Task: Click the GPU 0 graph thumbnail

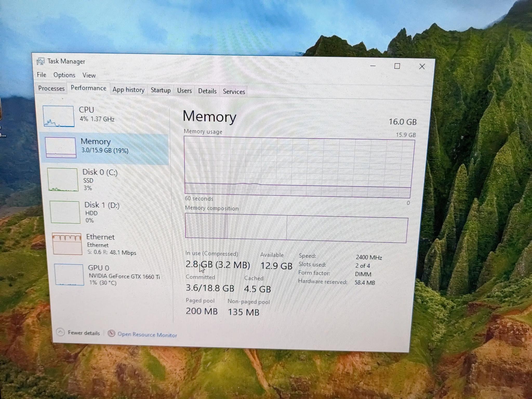Action: coord(69,275)
